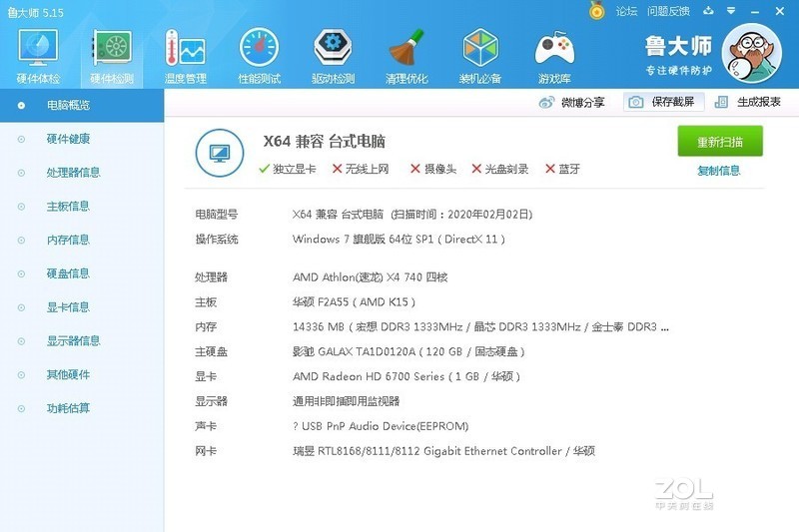Open 游戏库 game library controller icon

point(554,56)
